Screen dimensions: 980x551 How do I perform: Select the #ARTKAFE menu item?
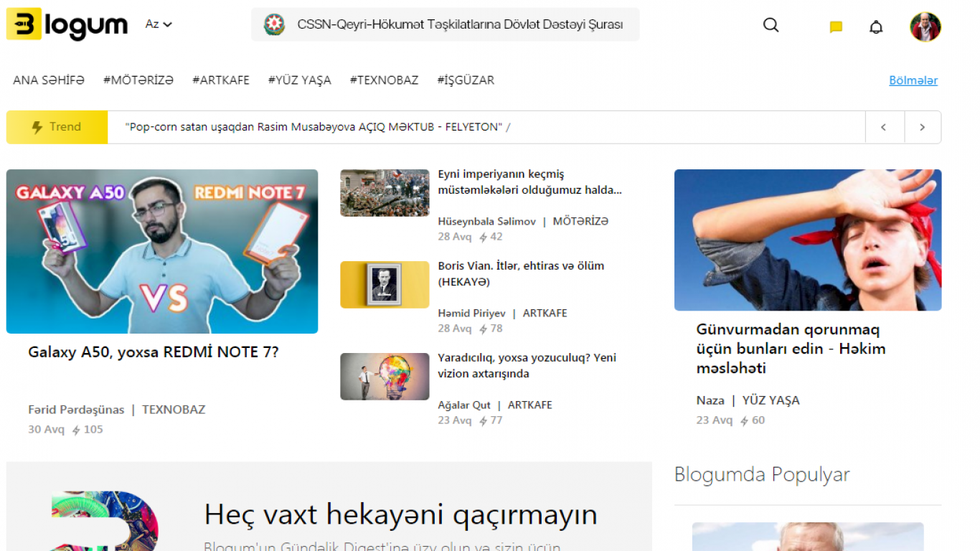(221, 80)
